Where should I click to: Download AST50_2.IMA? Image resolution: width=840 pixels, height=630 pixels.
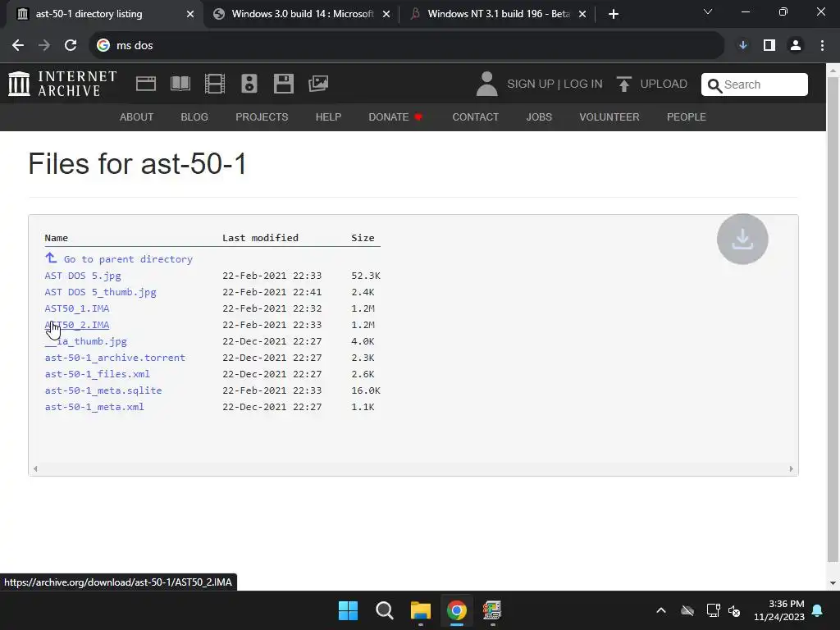point(76,325)
